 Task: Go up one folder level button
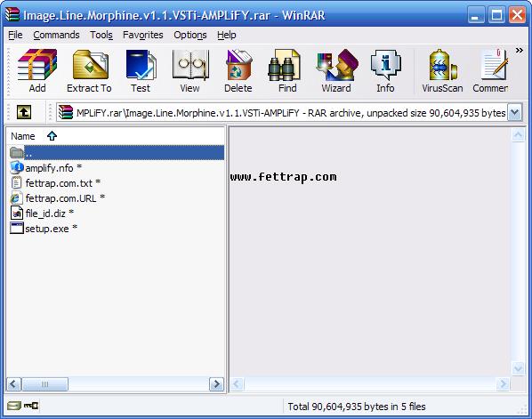coord(24,112)
